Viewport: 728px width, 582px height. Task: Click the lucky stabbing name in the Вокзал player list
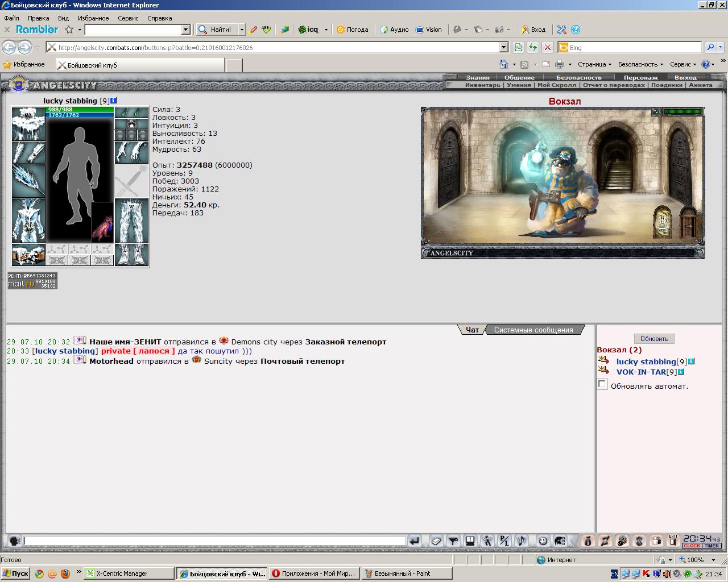(646, 361)
